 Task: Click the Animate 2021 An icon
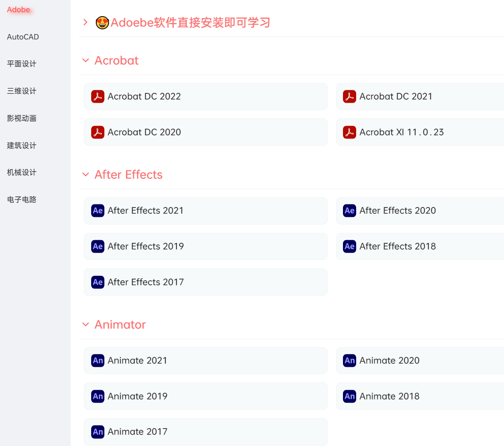coord(98,361)
